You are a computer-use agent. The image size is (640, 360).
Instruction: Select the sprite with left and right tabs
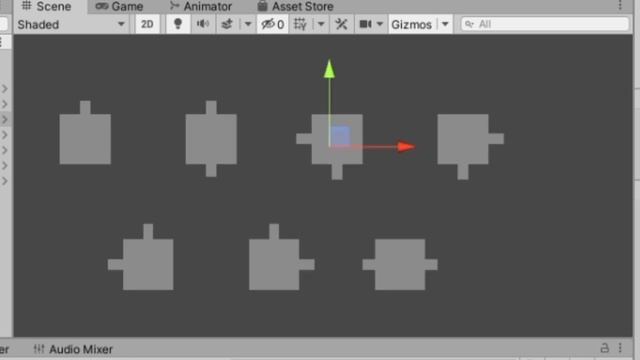pyautogui.click(x=400, y=264)
